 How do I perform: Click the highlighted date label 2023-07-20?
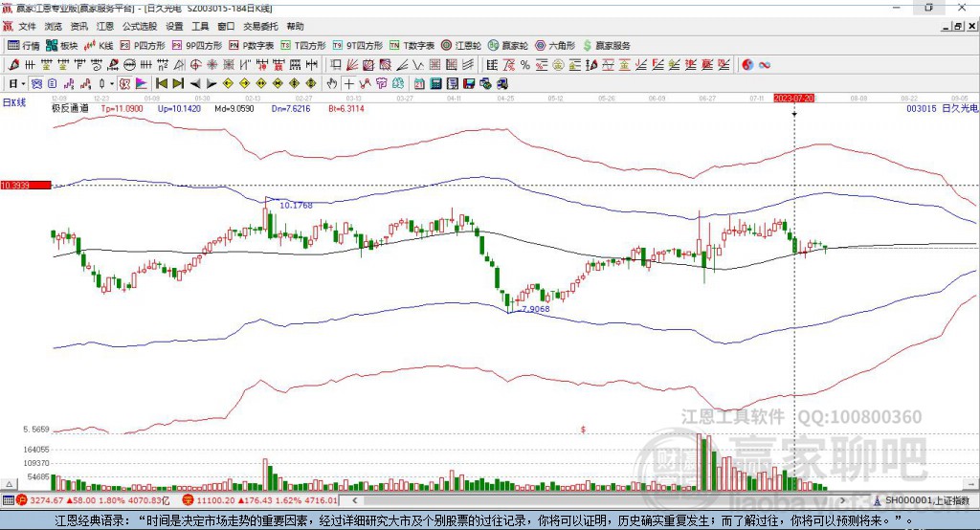click(793, 99)
